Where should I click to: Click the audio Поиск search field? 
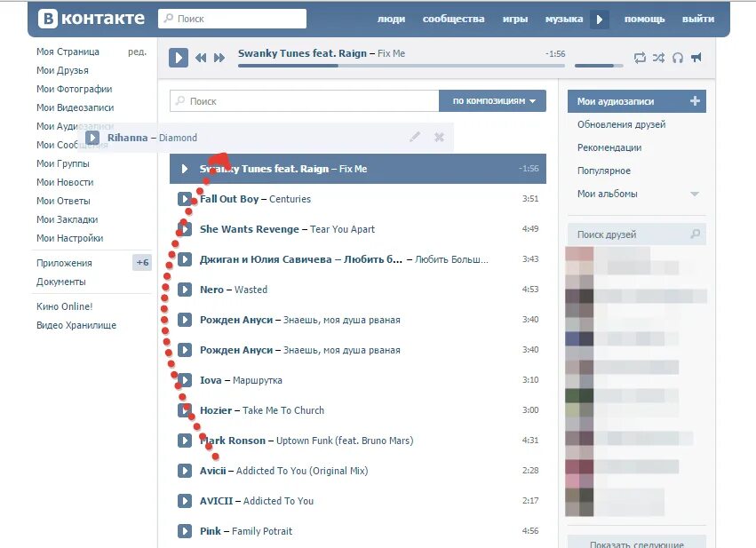click(x=304, y=101)
